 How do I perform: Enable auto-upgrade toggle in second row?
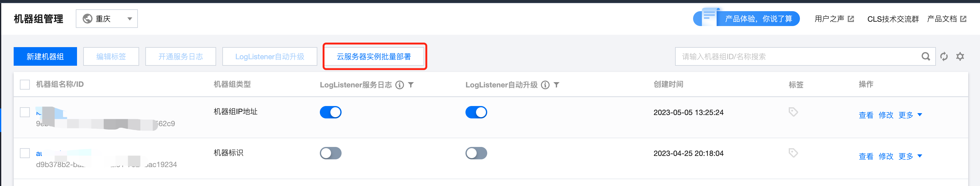click(476, 153)
